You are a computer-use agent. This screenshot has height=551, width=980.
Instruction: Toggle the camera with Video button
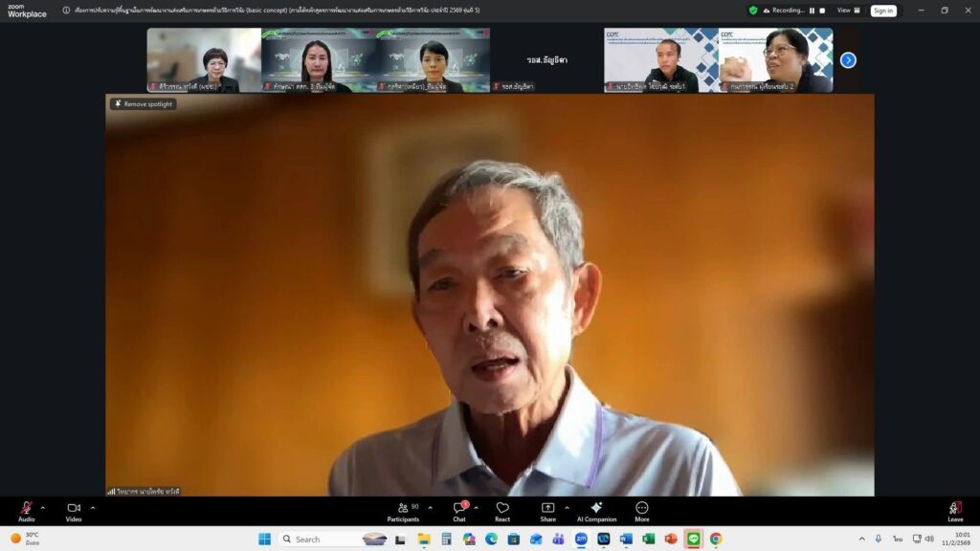[74, 508]
